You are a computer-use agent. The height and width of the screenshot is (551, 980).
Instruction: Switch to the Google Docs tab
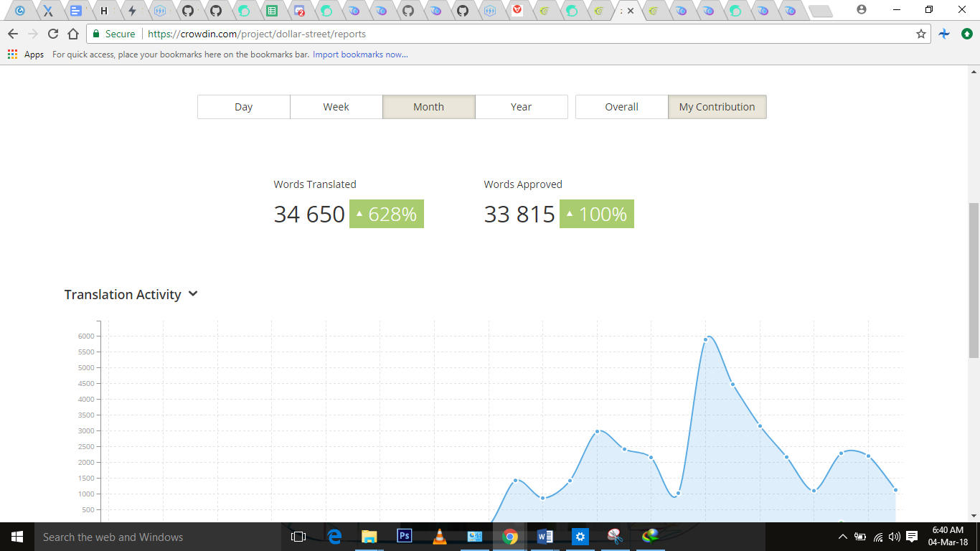point(75,11)
